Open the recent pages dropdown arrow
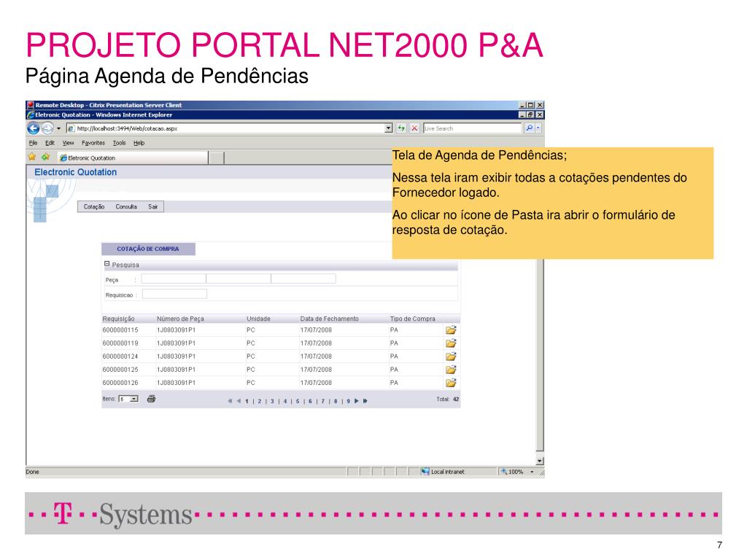This screenshot has height=560, width=747. (58, 128)
